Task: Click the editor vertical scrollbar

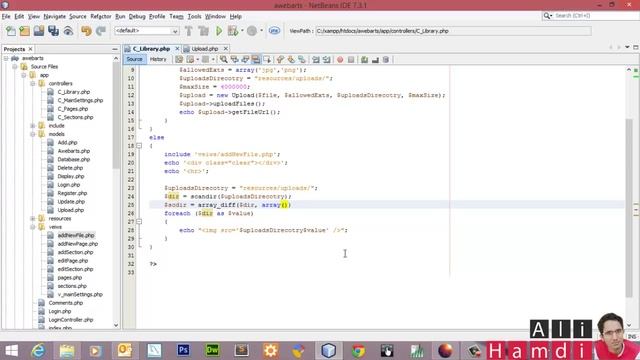Action: tap(629, 208)
